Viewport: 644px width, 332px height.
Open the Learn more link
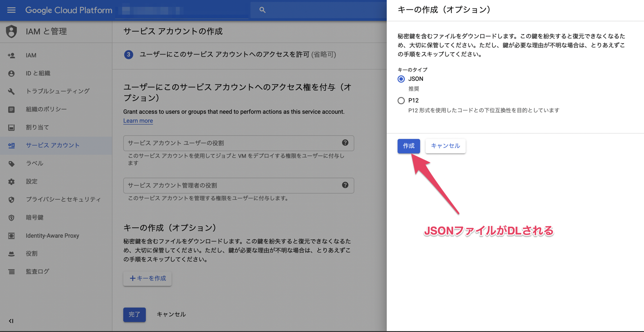(x=138, y=120)
